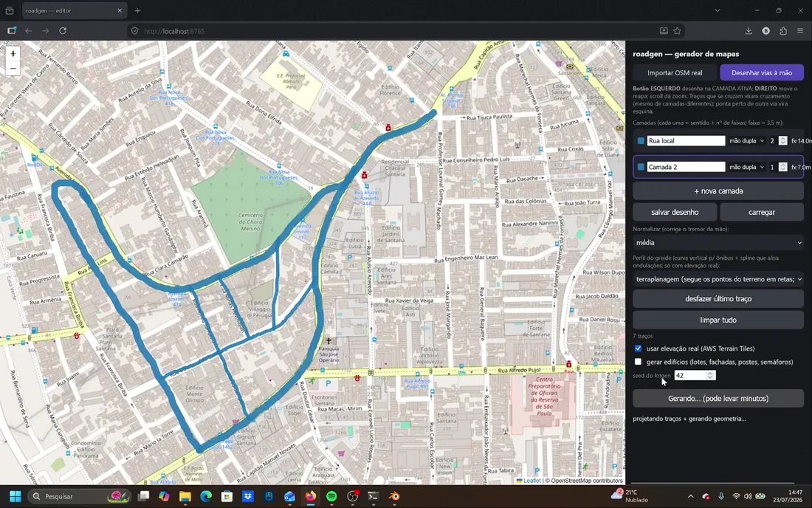Adjust the seed do lote stepper
Screen dimensions: 812x508
pos(710,375)
